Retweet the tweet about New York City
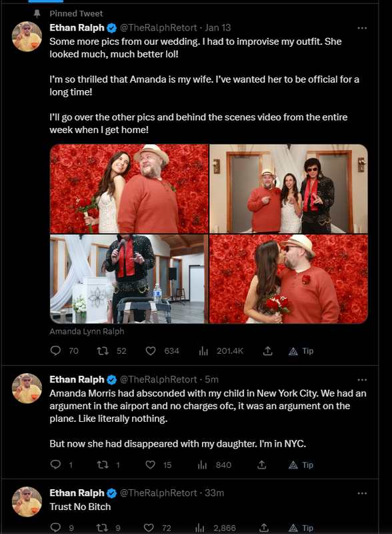Viewport: 392px width, 534px height. point(103,465)
